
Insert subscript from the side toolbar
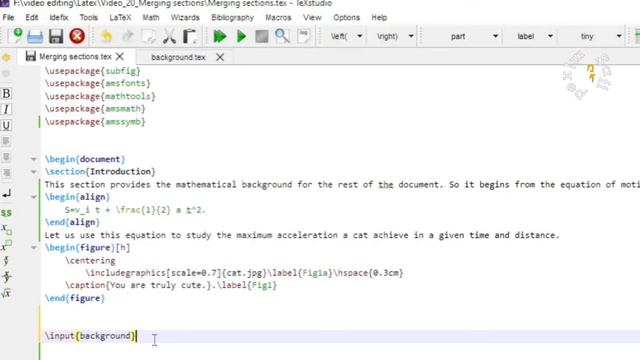tap(7, 229)
